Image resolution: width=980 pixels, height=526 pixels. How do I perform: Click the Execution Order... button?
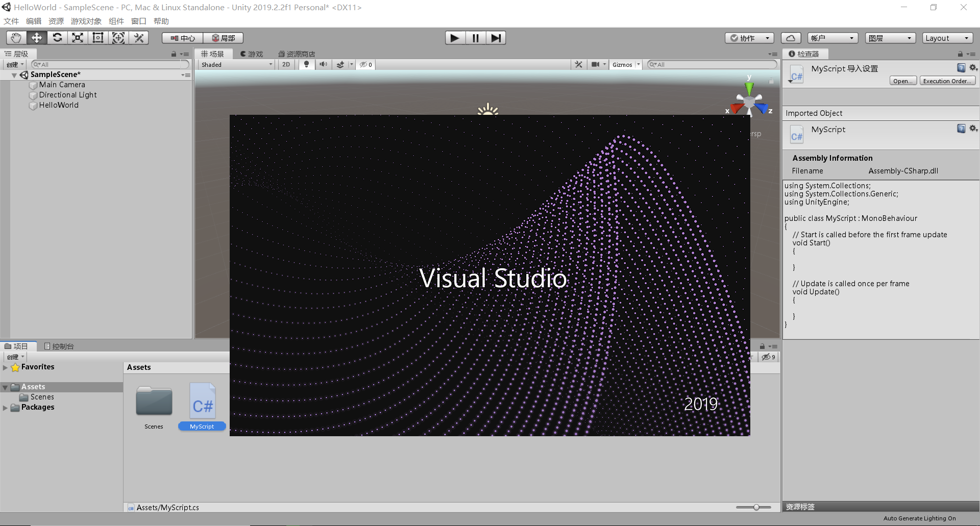(x=947, y=81)
